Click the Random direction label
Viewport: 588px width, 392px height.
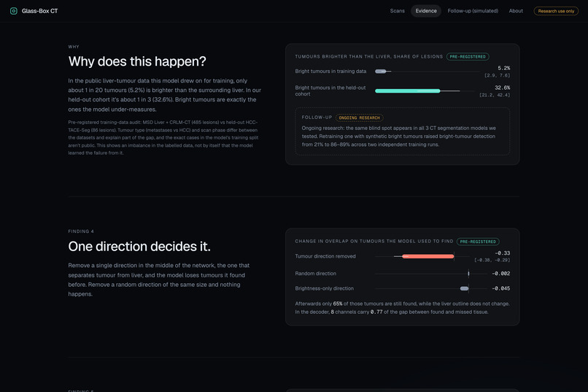tap(315, 274)
